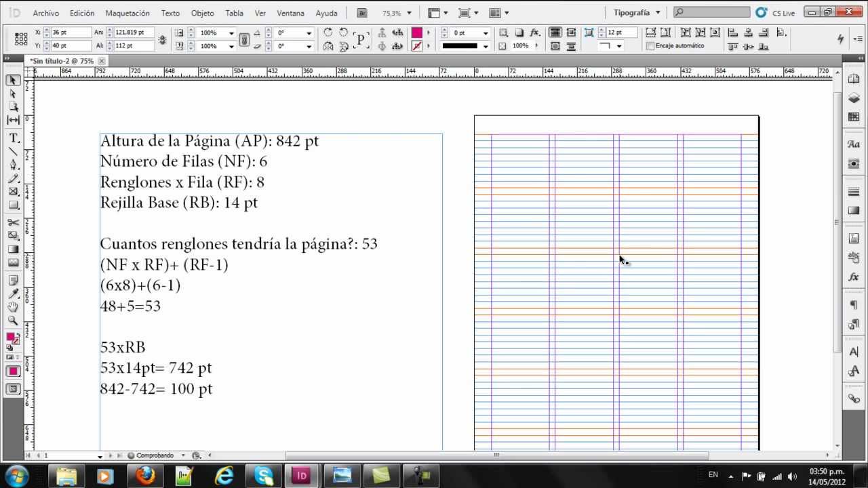Open the stroke style dropdown
868x488 pixels.
pyautogui.click(x=486, y=46)
